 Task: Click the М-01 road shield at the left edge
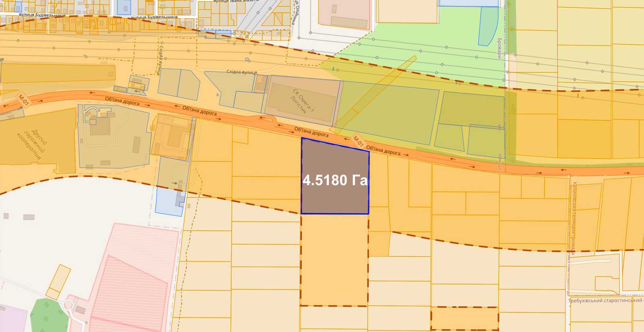tap(23, 100)
